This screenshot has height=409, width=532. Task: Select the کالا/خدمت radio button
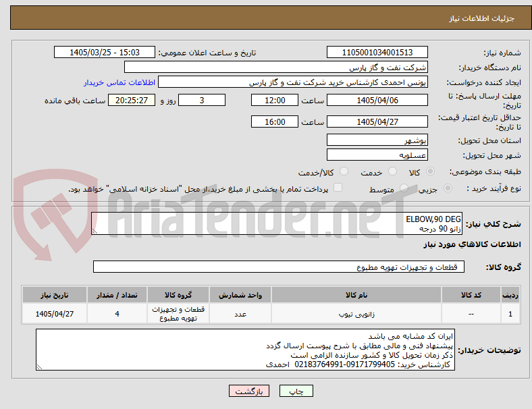[x=344, y=171]
